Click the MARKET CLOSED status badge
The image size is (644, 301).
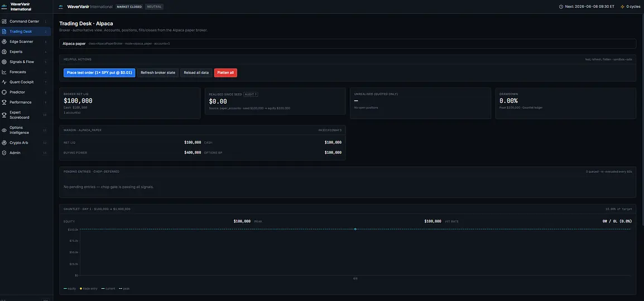(129, 7)
